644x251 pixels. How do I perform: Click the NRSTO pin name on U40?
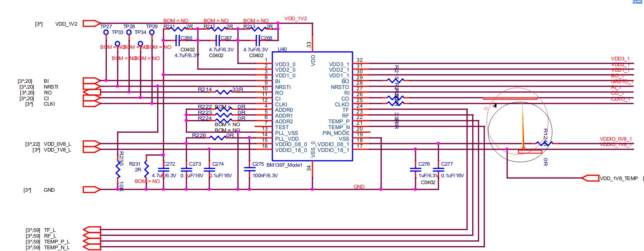click(340, 87)
